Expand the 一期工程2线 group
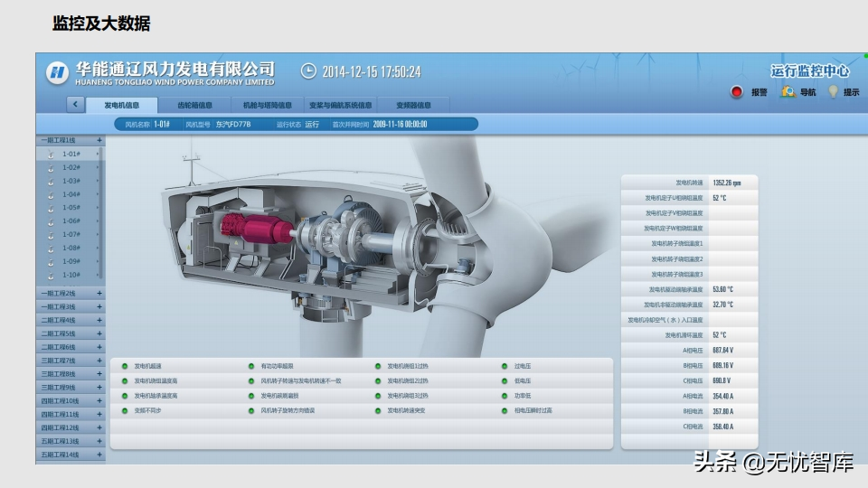Screen dimensions: 868x488 pos(99,293)
